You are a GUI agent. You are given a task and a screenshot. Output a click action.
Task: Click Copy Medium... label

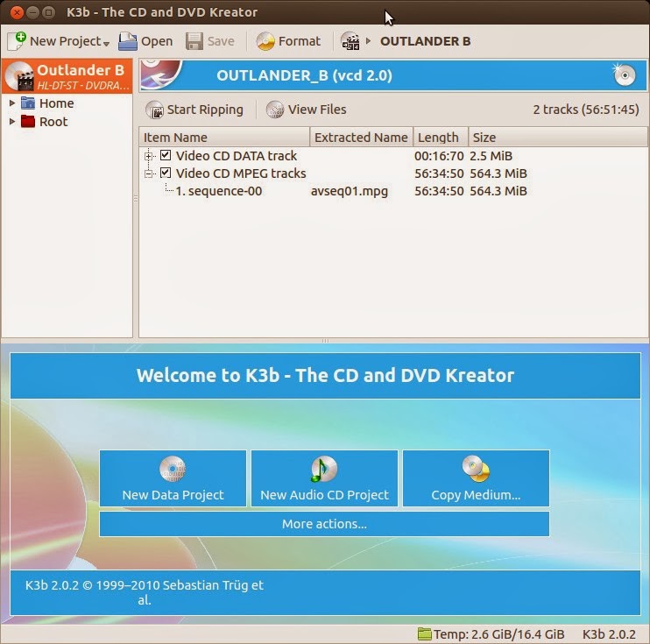click(x=476, y=495)
